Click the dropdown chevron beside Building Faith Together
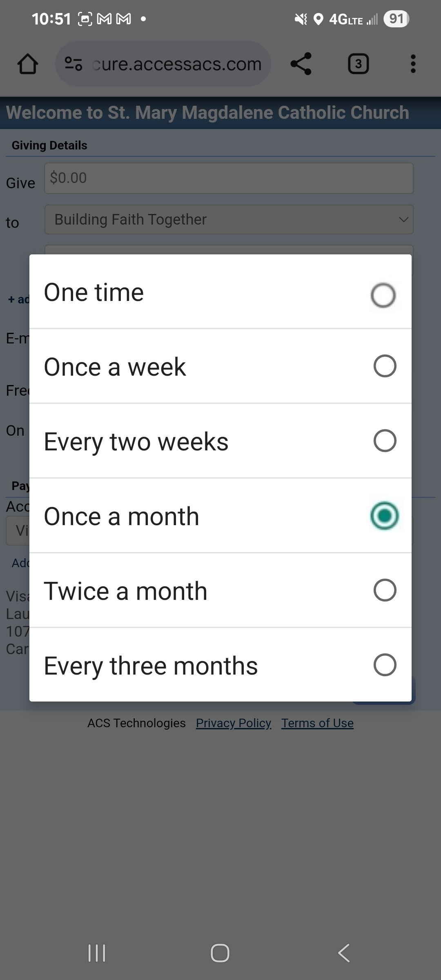 coord(403,220)
